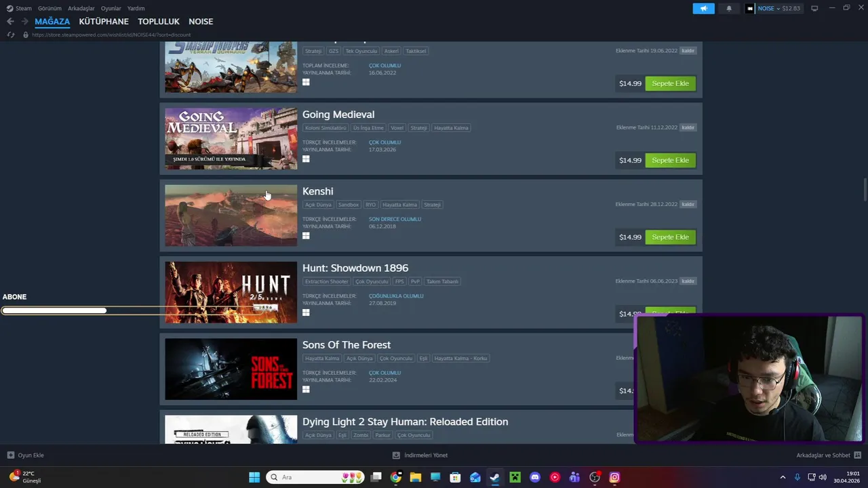
Task: Select the Üs İnşa Etme tag
Action: point(368,127)
